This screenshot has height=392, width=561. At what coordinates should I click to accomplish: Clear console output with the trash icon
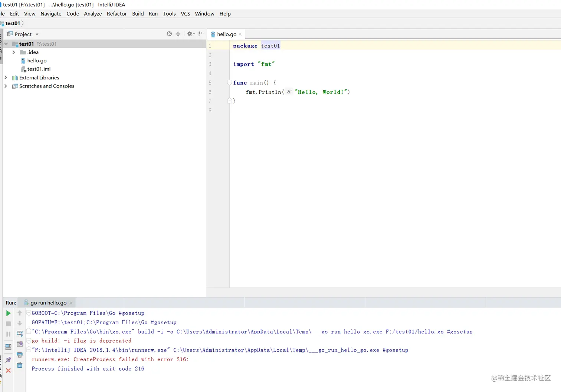point(20,365)
